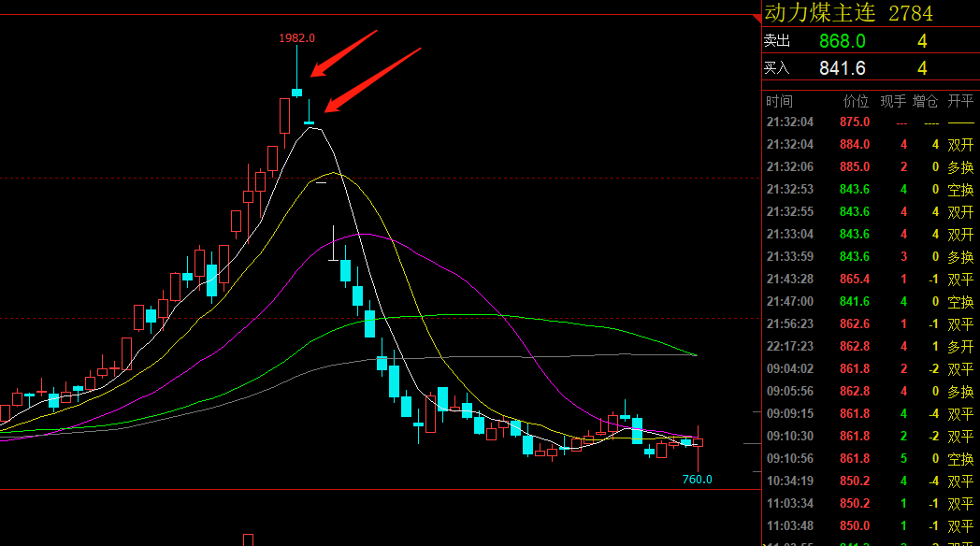
Task: Select the 861.8 price in the 09:04:02 row
Action: pos(855,369)
